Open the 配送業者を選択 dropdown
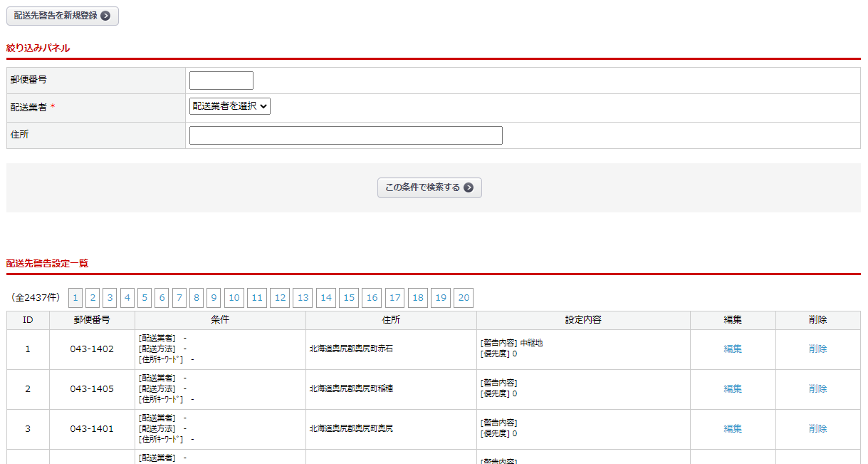Screen dimensions: 868x464 click(229, 106)
